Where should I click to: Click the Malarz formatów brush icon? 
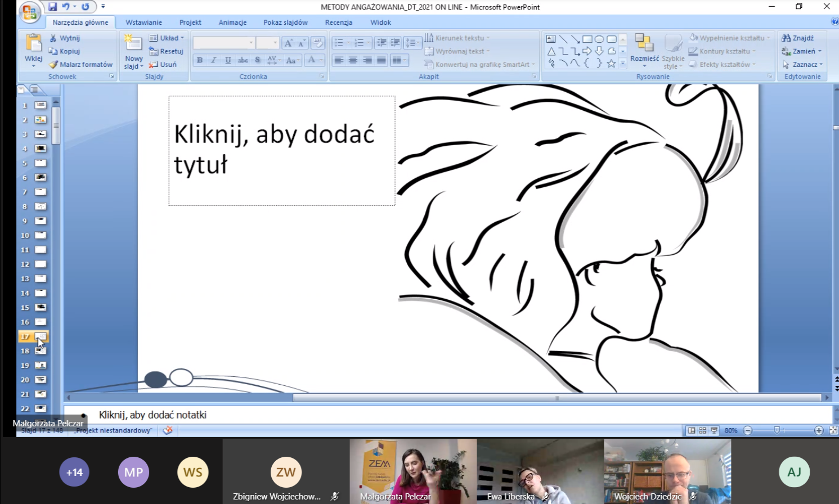pyautogui.click(x=53, y=65)
